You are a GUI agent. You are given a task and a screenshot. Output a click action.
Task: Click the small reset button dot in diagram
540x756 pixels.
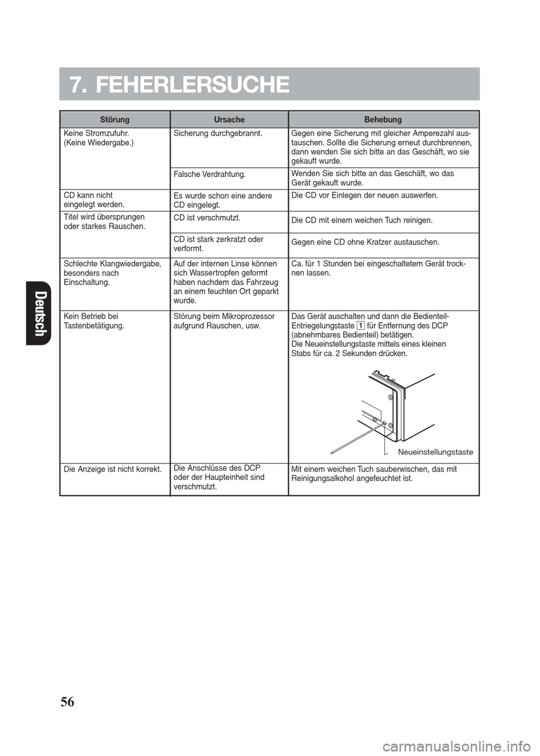(374, 419)
